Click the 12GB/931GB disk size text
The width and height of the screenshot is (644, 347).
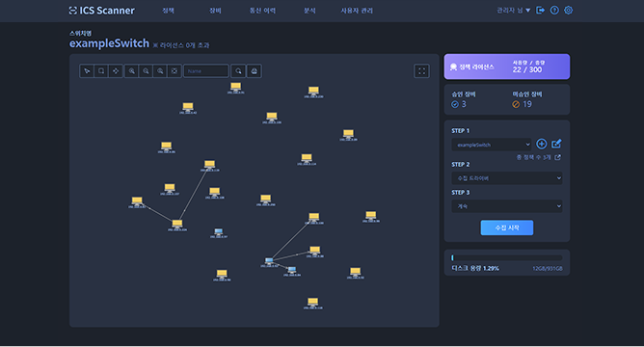[548, 269]
